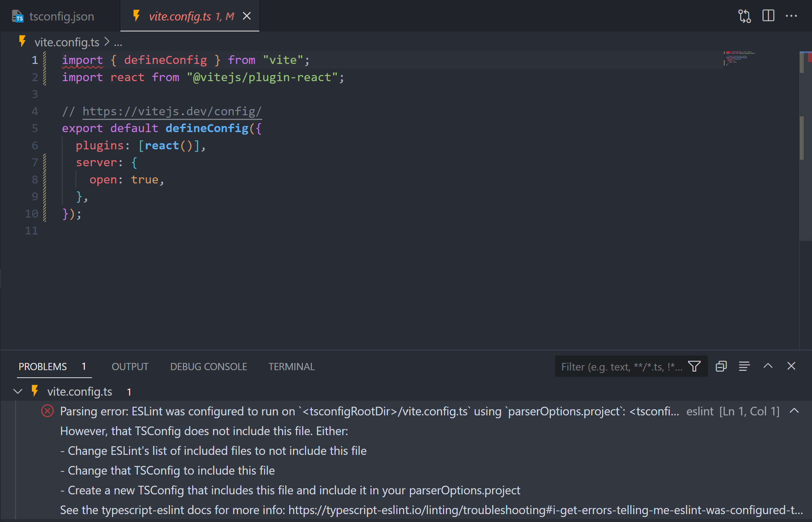Click the red error icon in problems
The height and width of the screenshot is (522, 812).
(47, 411)
